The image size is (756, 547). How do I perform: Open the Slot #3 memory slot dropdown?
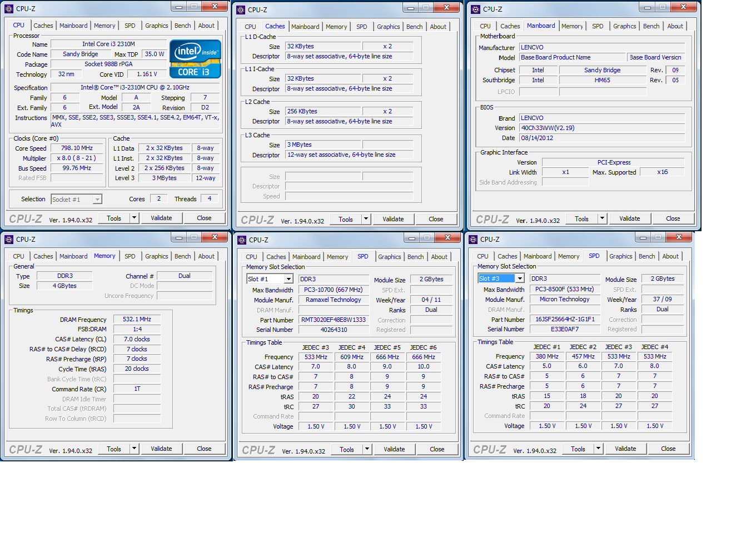click(520, 279)
